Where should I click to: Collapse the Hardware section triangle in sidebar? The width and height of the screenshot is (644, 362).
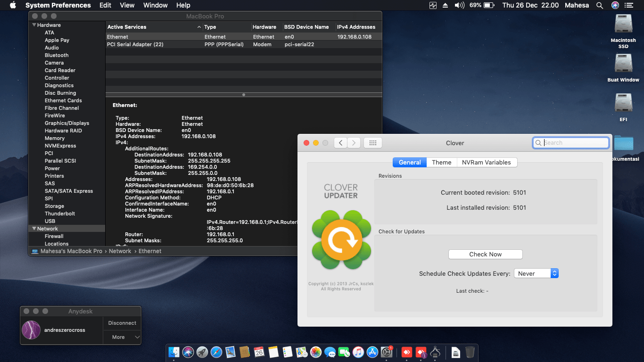34,25
